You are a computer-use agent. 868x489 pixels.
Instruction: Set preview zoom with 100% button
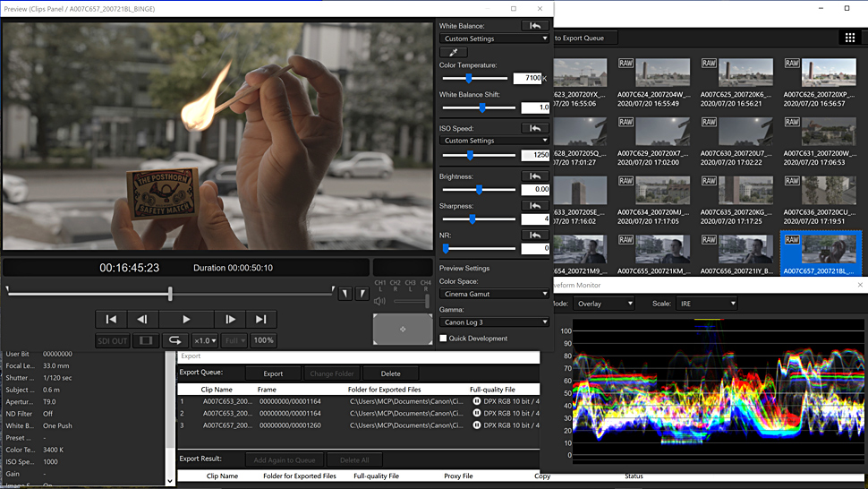(x=263, y=340)
